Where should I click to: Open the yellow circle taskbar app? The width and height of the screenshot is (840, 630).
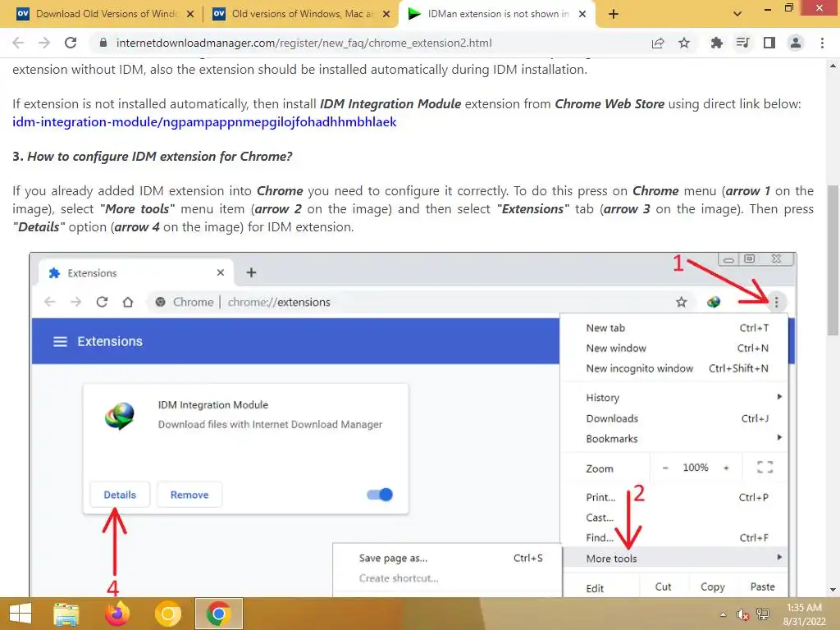(167, 614)
